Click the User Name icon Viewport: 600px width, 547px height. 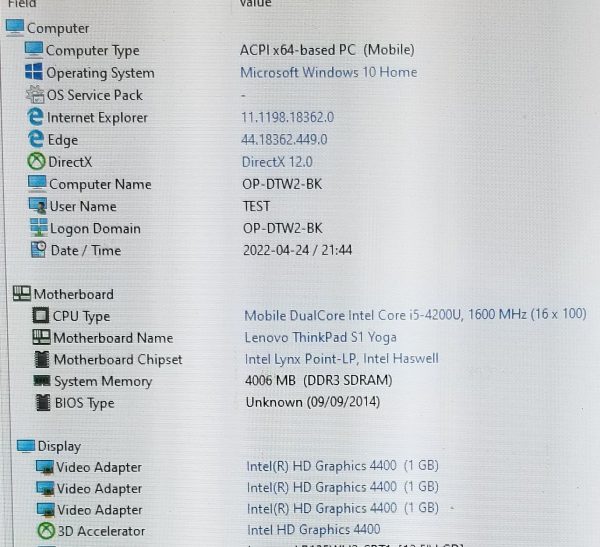tap(38, 206)
